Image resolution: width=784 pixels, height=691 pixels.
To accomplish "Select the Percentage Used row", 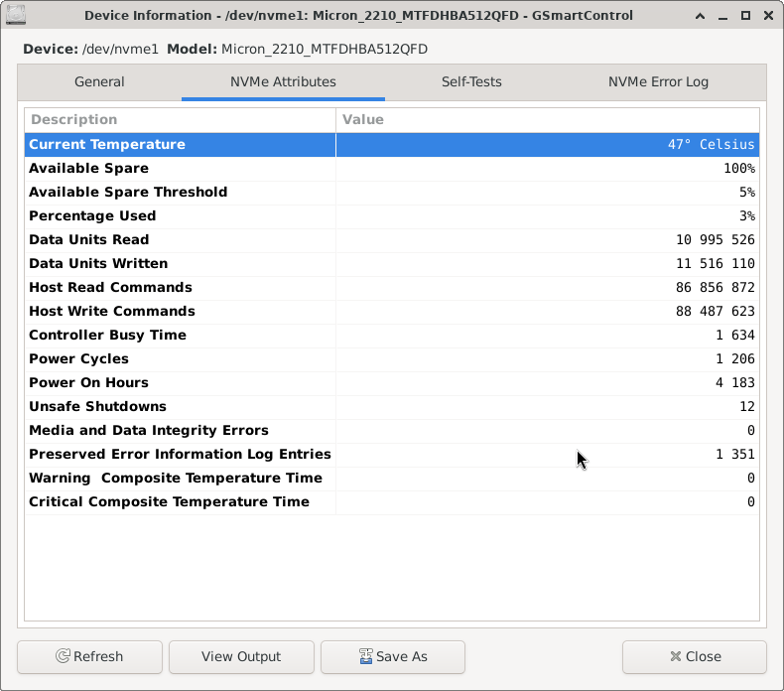I will coord(392,216).
